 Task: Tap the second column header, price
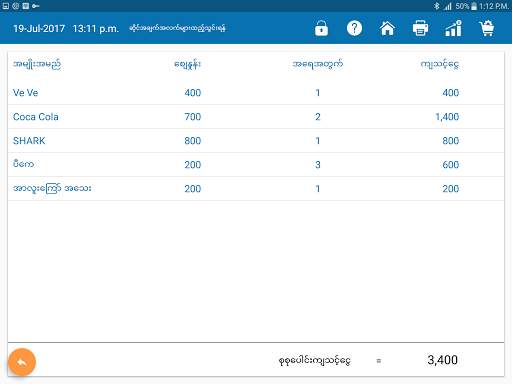click(188, 64)
